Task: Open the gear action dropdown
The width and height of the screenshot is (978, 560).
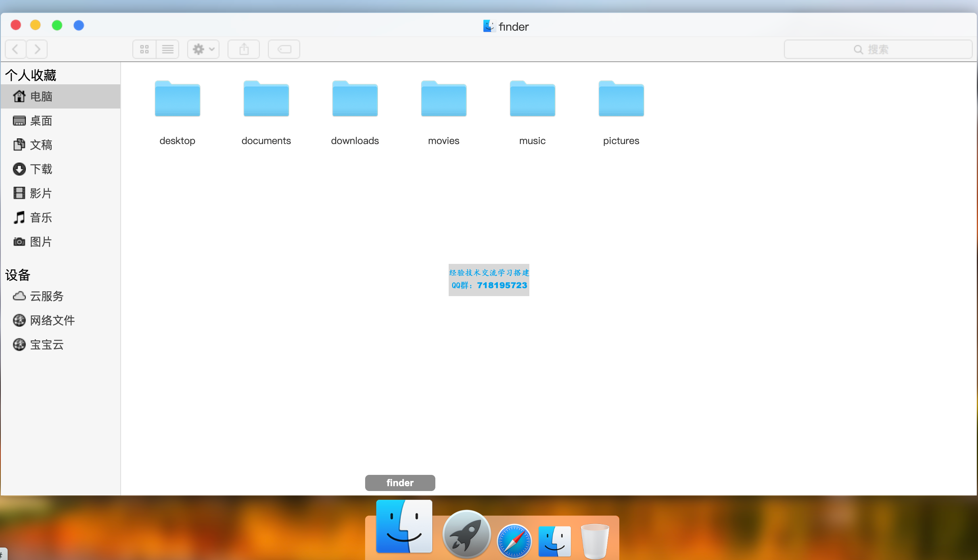Action: click(x=203, y=49)
